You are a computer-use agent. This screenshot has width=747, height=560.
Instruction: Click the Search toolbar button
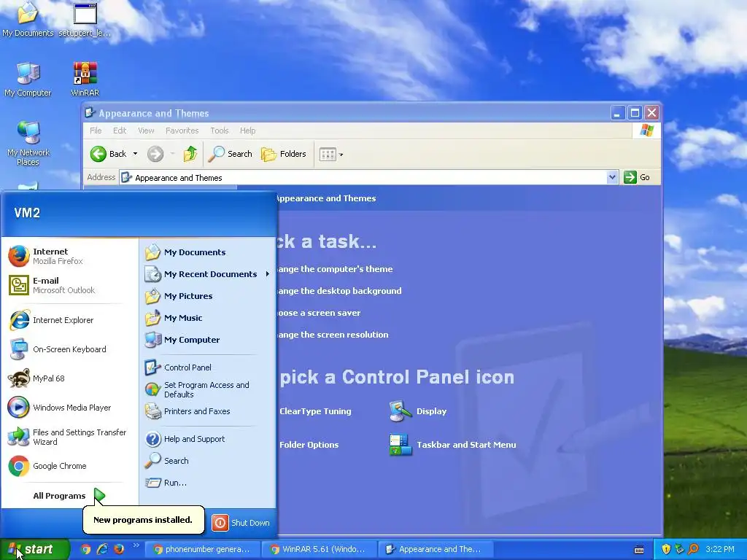tap(230, 154)
